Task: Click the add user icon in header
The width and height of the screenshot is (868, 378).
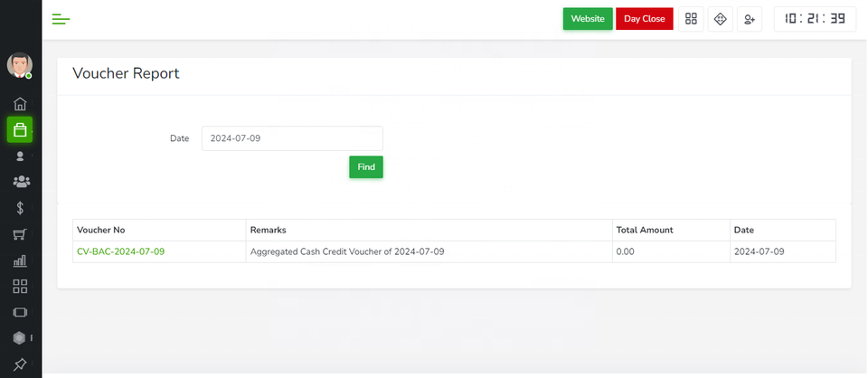Action: [x=750, y=19]
